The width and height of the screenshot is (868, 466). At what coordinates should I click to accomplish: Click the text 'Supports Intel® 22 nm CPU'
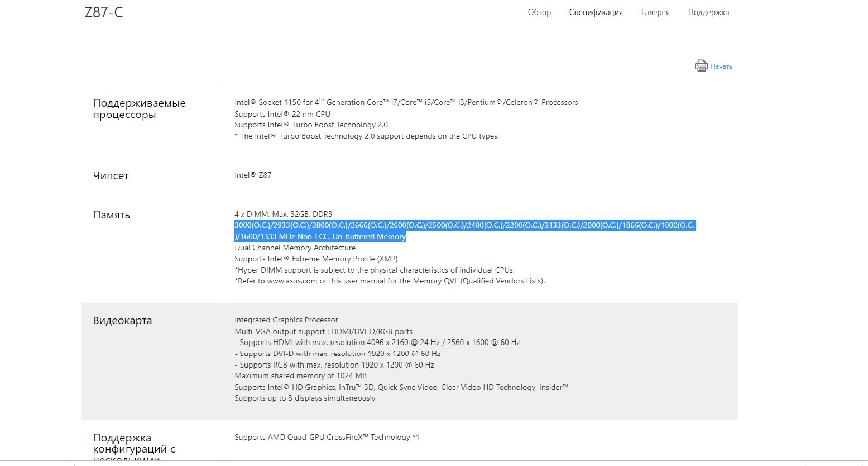[282, 114]
